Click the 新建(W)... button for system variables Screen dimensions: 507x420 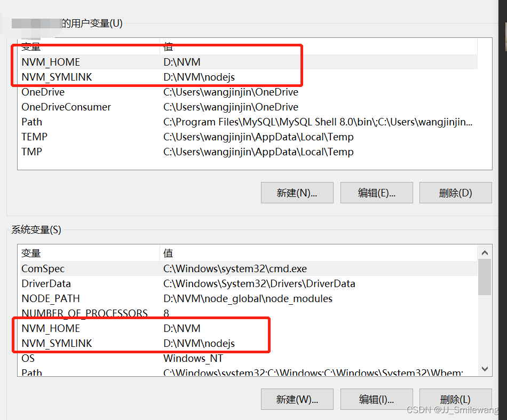point(297,399)
